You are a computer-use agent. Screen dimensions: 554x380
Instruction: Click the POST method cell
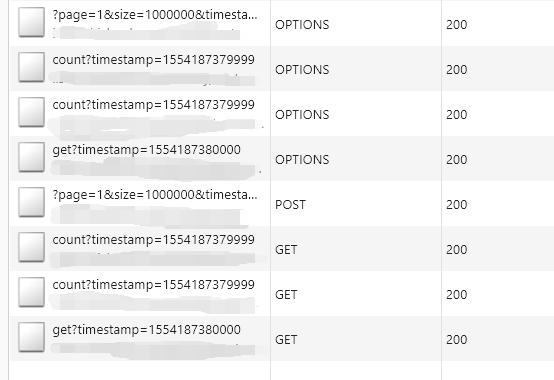coord(290,205)
